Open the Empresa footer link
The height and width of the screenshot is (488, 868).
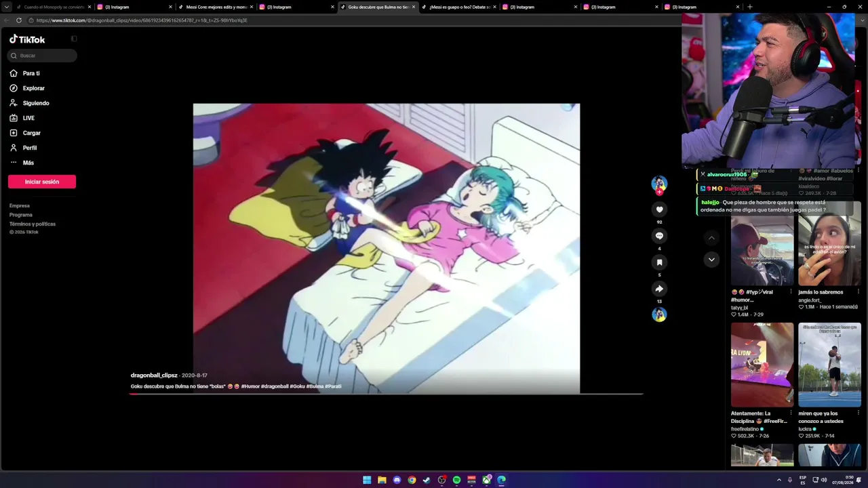tap(20, 205)
